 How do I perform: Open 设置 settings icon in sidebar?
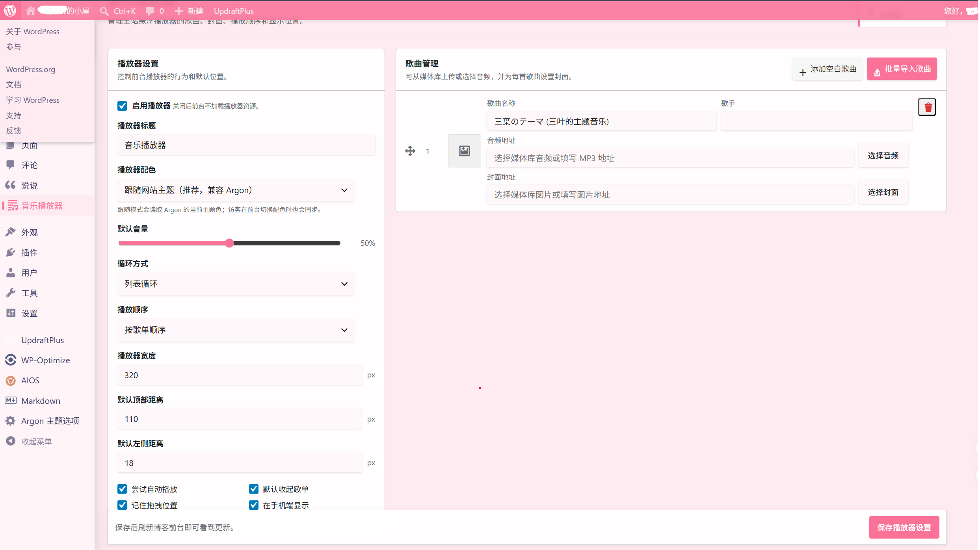coord(11,313)
